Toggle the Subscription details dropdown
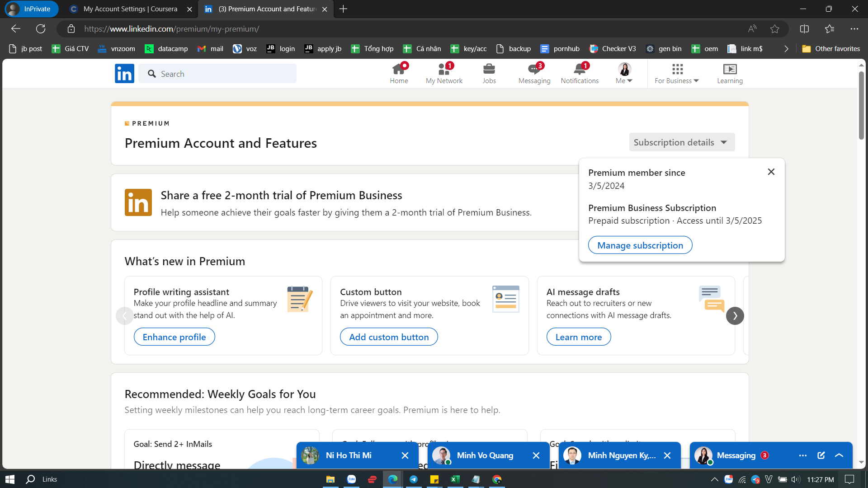 tap(682, 142)
